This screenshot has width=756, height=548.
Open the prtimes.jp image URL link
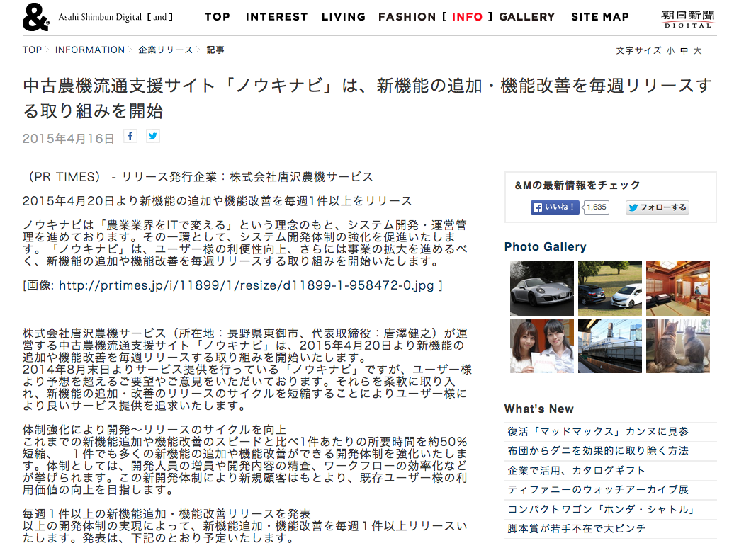coord(247,285)
